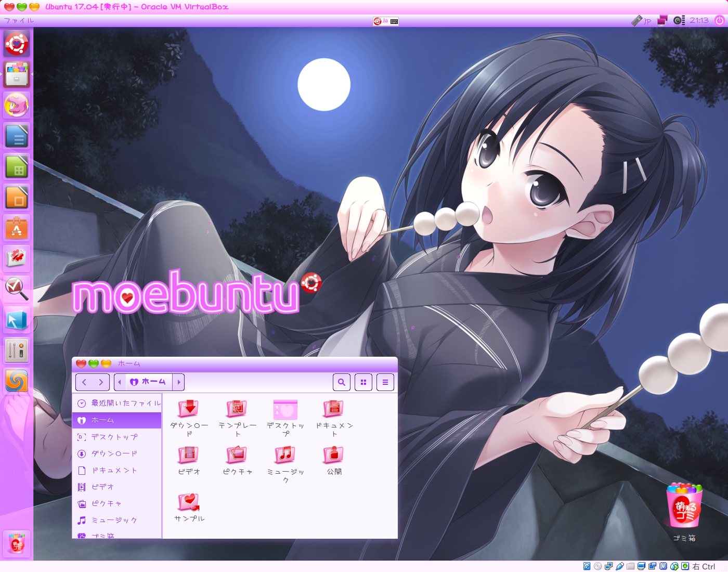Launch LibreOffice Impress from the dock
This screenshot has width=728, height=572.
pos(17,196)
